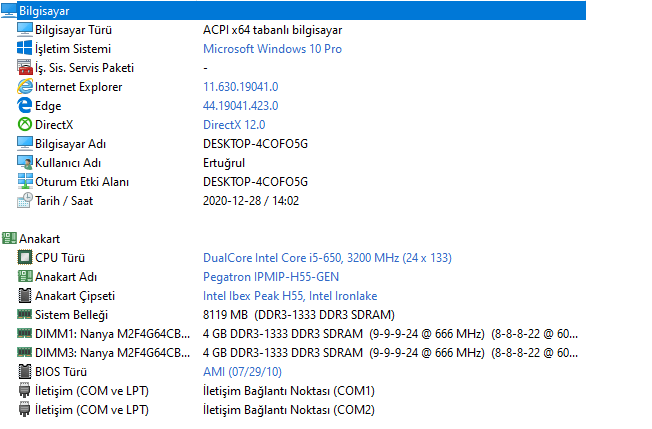Select the BIOS Türü label
652x429 pixels.
61,372
